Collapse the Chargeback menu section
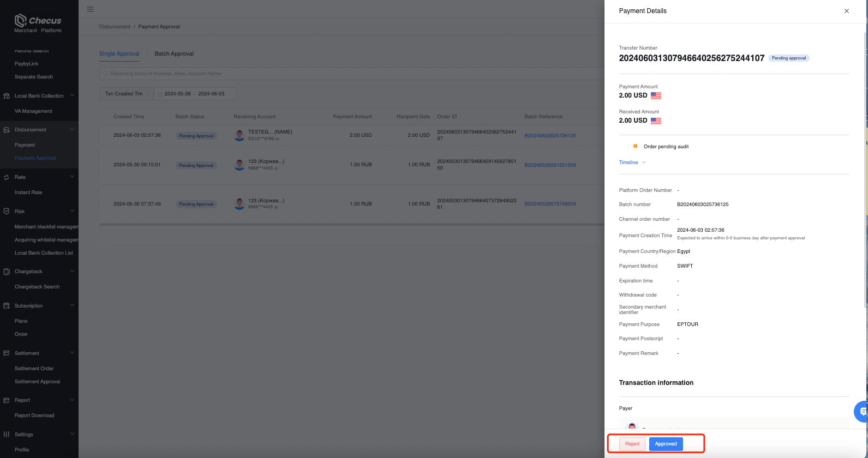The width and height of the screenshot is (868, 458). point(72,272)
